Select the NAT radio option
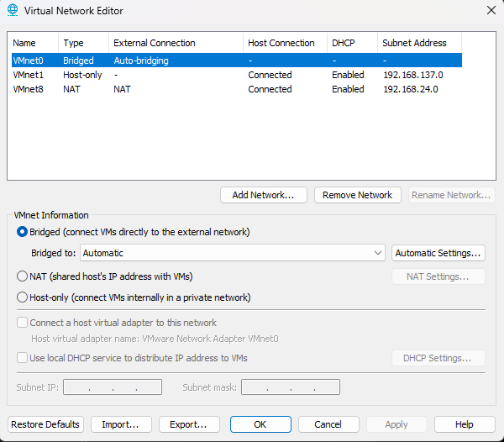 tap(23, 276)
